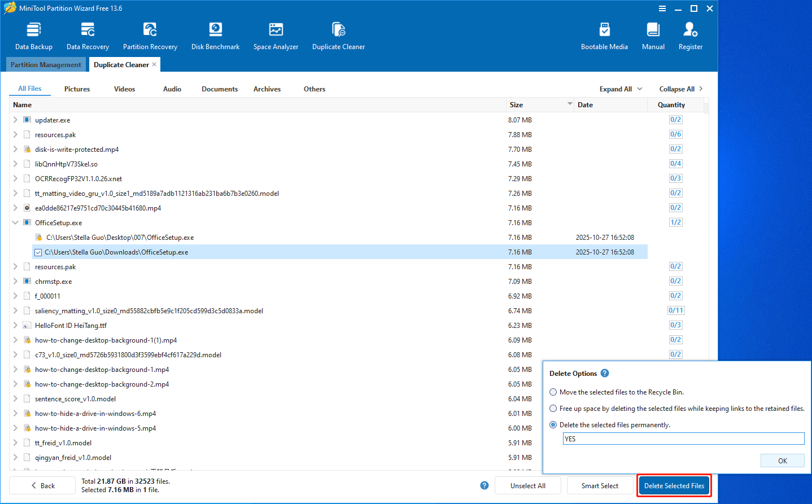
Task: Select the Videos filter tab
Action: [124, 89]
